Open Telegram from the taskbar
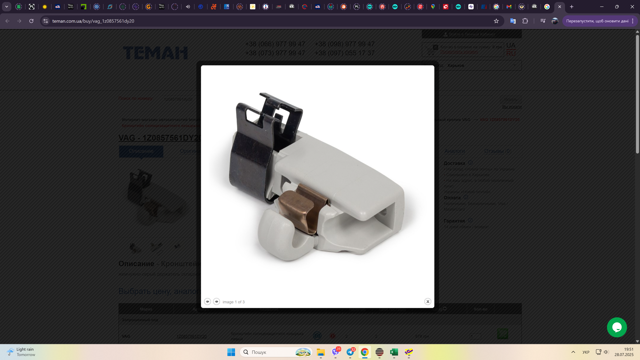 [x=350, y=352]
